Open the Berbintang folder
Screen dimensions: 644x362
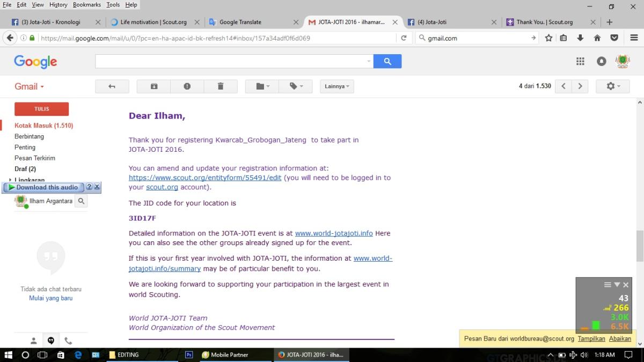pyautogui.click(x=29, y=136)
